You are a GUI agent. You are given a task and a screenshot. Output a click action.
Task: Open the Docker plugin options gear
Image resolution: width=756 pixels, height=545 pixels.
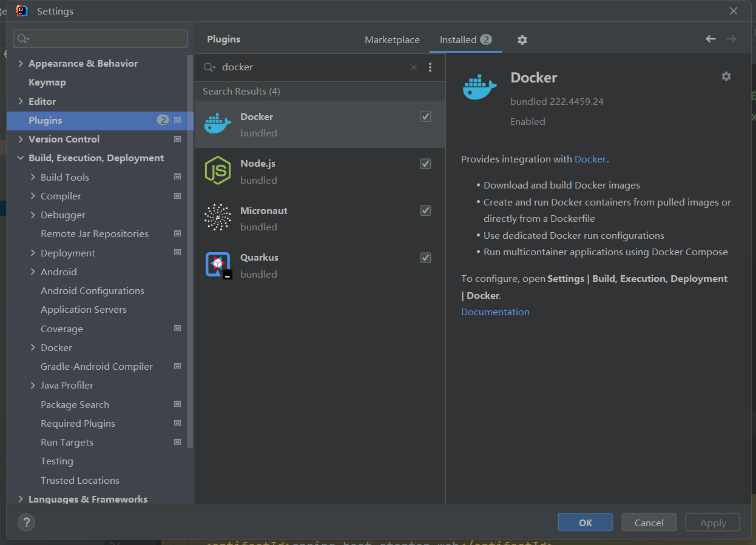(726, 76)
